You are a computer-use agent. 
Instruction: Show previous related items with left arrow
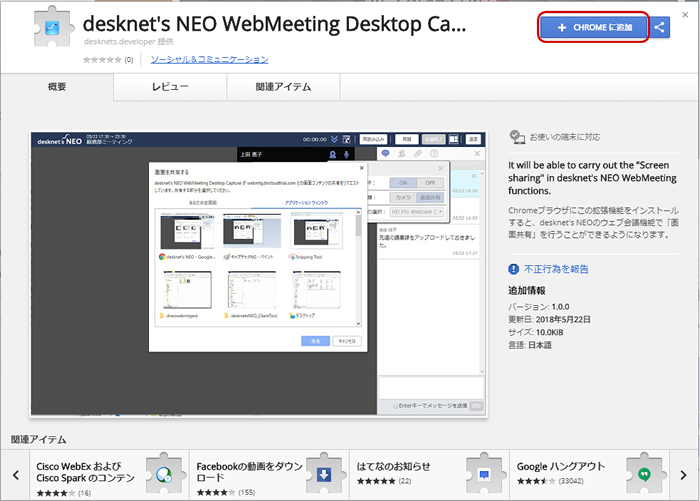point(16,475)
